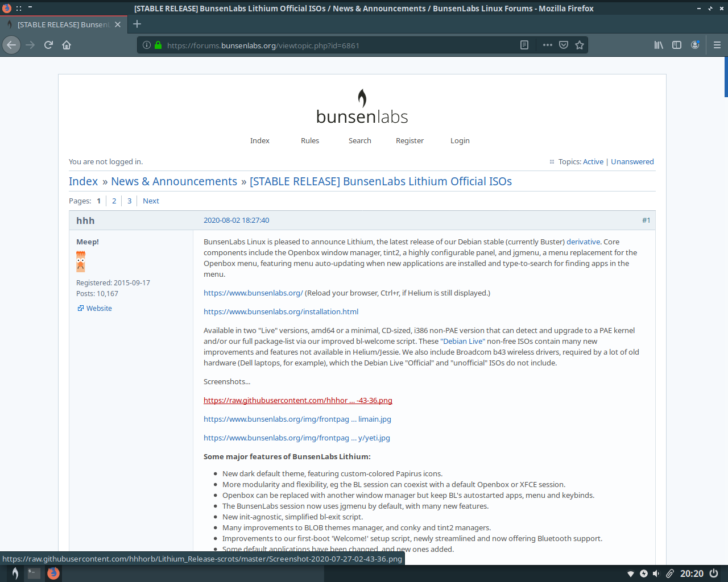This screenshot has width=728, height=582.
Task: Click the forward navigation arrow
Action: [30, 45]
